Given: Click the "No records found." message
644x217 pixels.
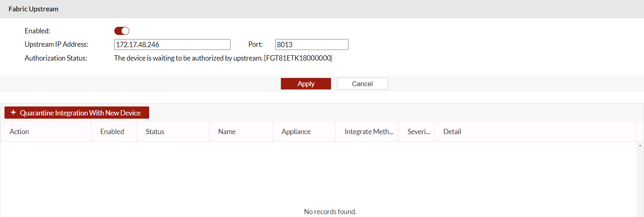Looking at the screenshot, I should (x=330, y=212).
